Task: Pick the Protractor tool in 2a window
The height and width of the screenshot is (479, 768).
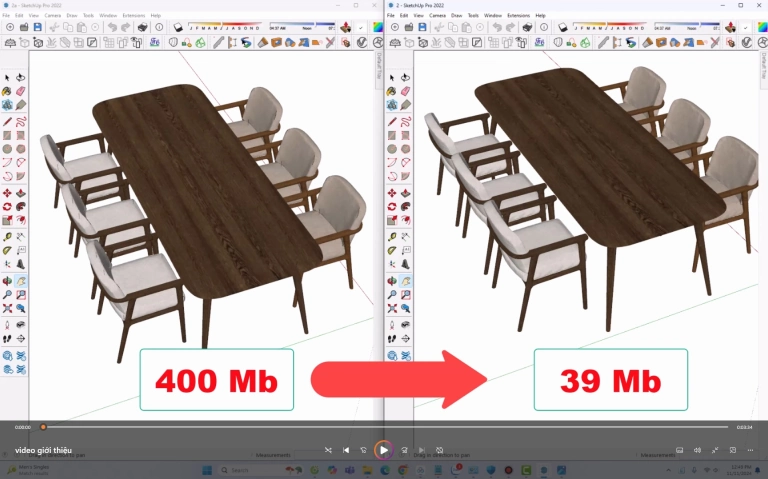Action: (7, 250)
